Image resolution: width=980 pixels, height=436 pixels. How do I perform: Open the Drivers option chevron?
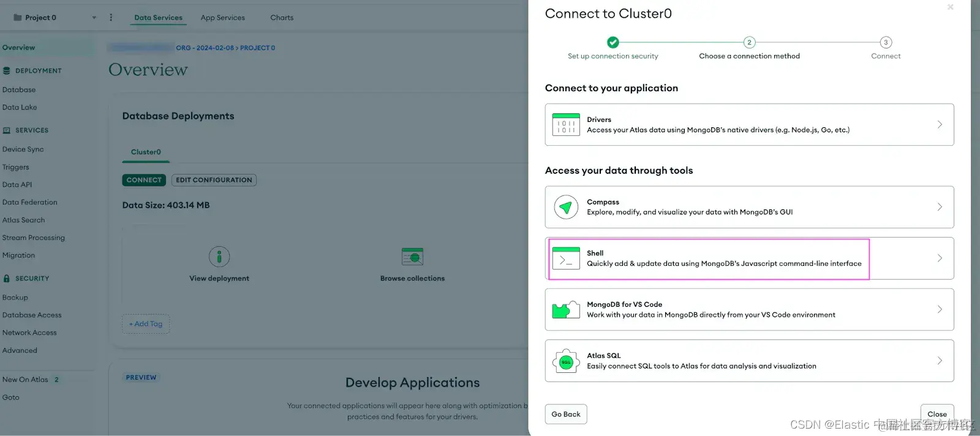click(940, 124)
